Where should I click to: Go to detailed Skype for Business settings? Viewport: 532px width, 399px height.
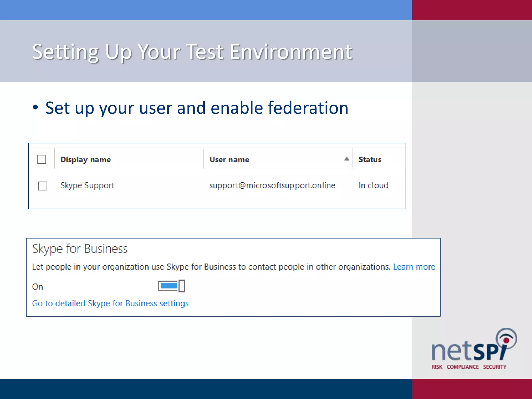(x=110, y=303)
